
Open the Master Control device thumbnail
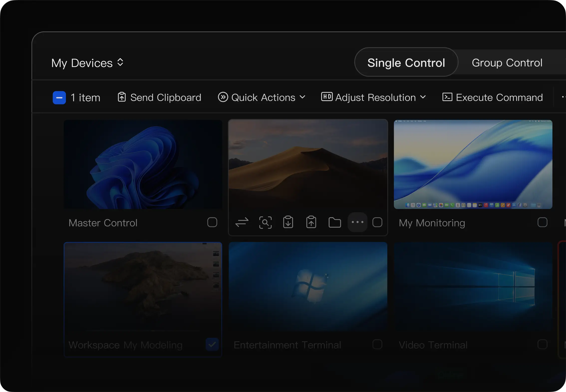[x=143, y=165]
